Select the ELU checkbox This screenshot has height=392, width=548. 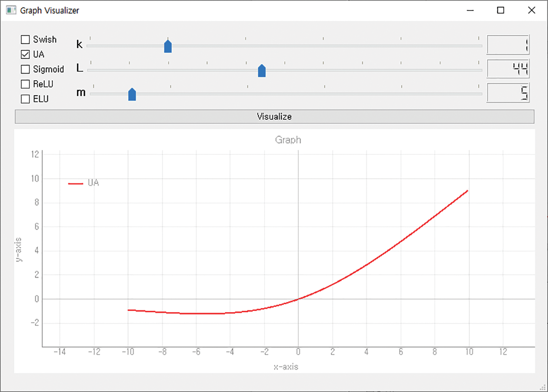tap(25, 99)
